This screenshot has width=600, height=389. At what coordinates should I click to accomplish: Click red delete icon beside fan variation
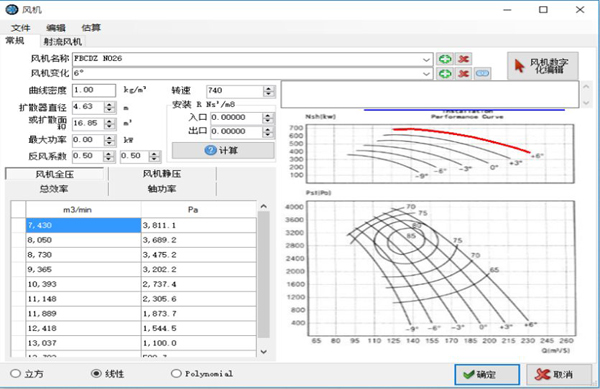coord(463,73)
